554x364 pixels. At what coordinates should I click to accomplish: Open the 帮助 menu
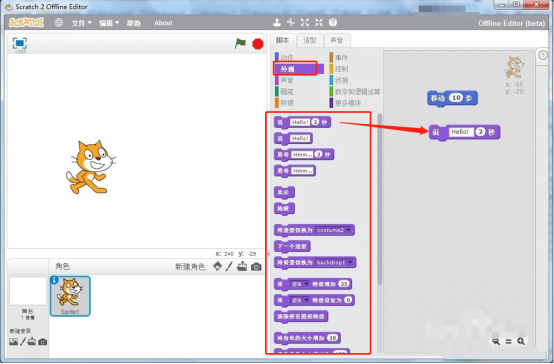coord(134,23)
